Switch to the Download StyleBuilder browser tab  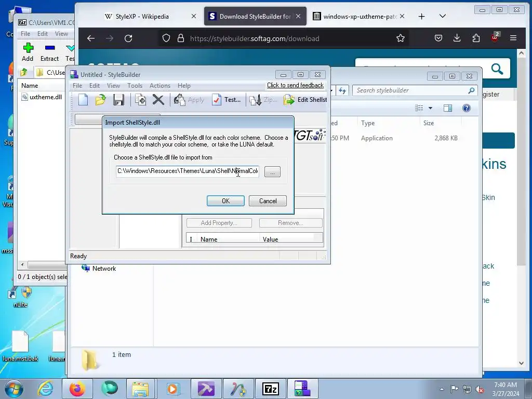(255, 16)
